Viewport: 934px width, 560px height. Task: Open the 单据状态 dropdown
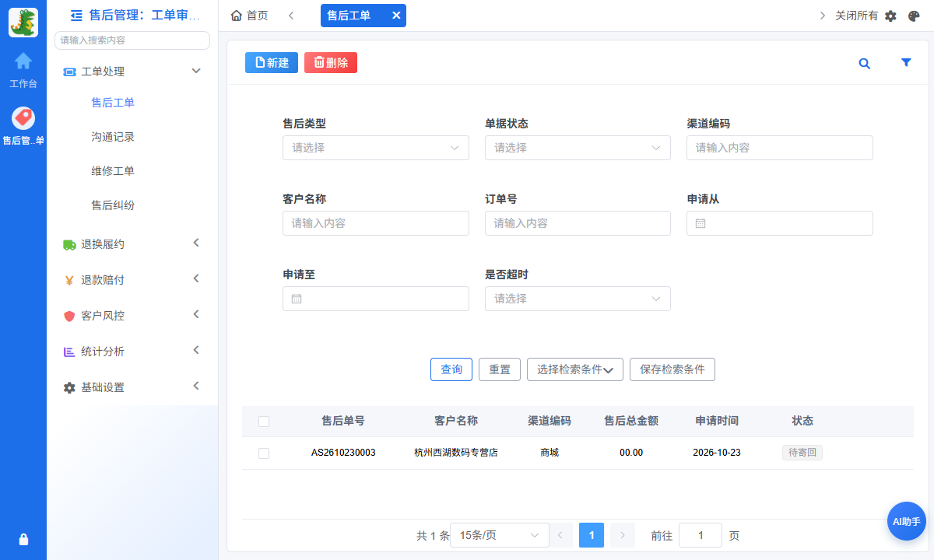(578, 148)
